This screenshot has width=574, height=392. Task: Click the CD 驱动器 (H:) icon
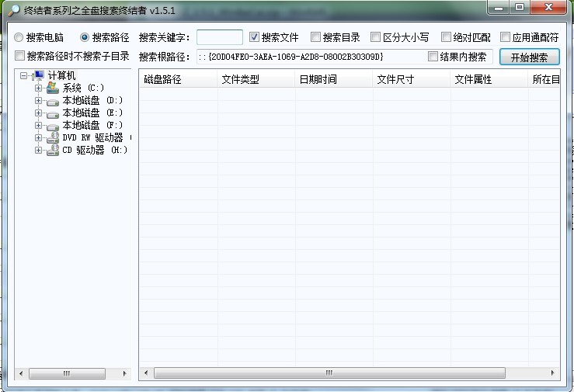tap(53, 150)
